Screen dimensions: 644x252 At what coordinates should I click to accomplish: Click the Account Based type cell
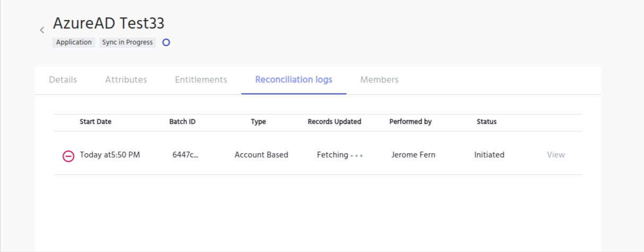(x=261, y=155)
